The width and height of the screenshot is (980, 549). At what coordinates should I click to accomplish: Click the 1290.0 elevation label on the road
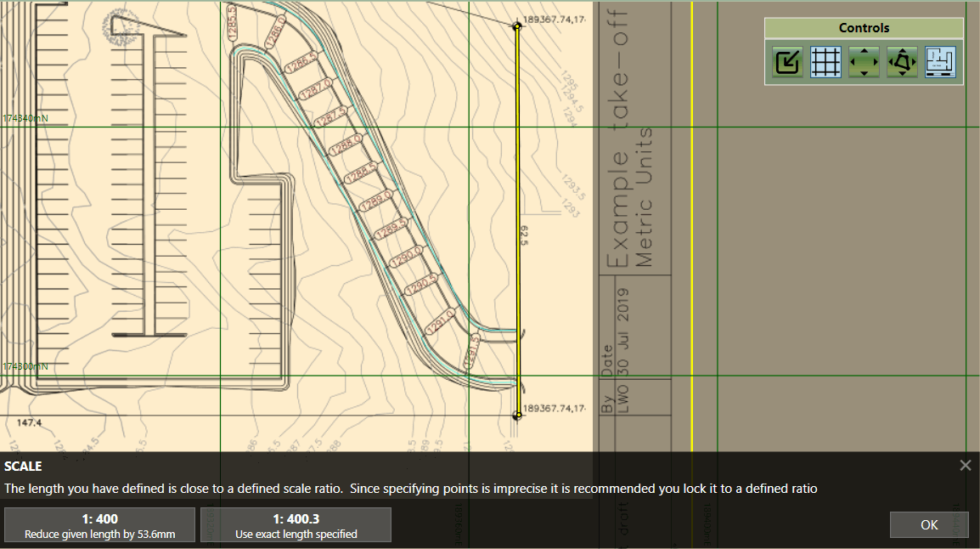[x=406, y=256]
